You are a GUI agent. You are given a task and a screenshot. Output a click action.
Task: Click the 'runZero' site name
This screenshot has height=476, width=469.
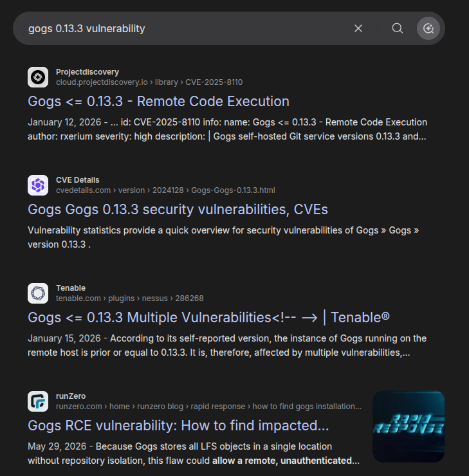(x=71, y=396)
